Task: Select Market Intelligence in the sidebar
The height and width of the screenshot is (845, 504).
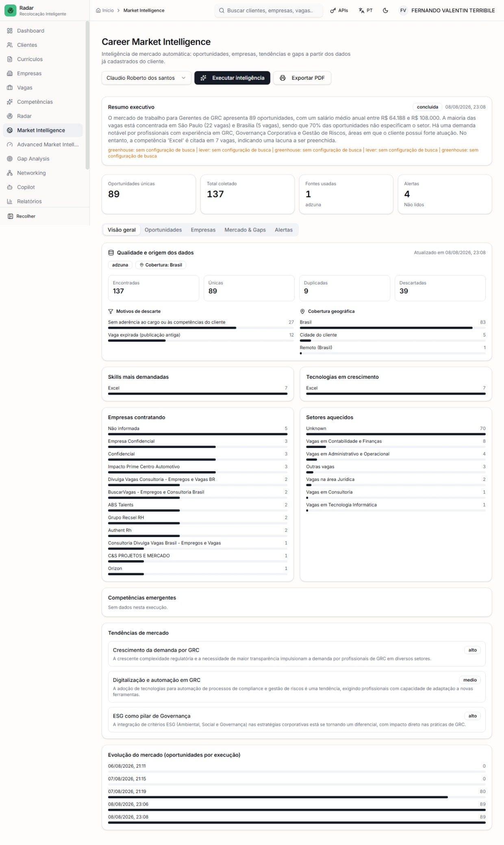Action: coord(43,130)
